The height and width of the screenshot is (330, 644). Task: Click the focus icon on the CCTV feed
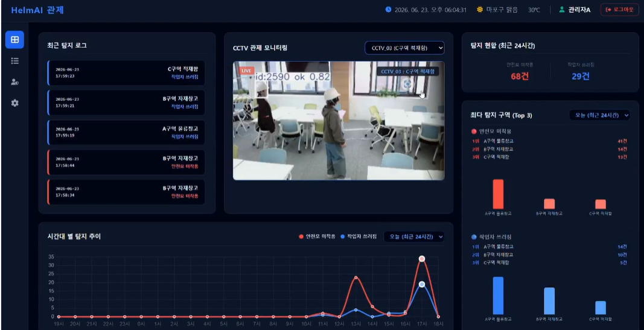coord(407,84)
